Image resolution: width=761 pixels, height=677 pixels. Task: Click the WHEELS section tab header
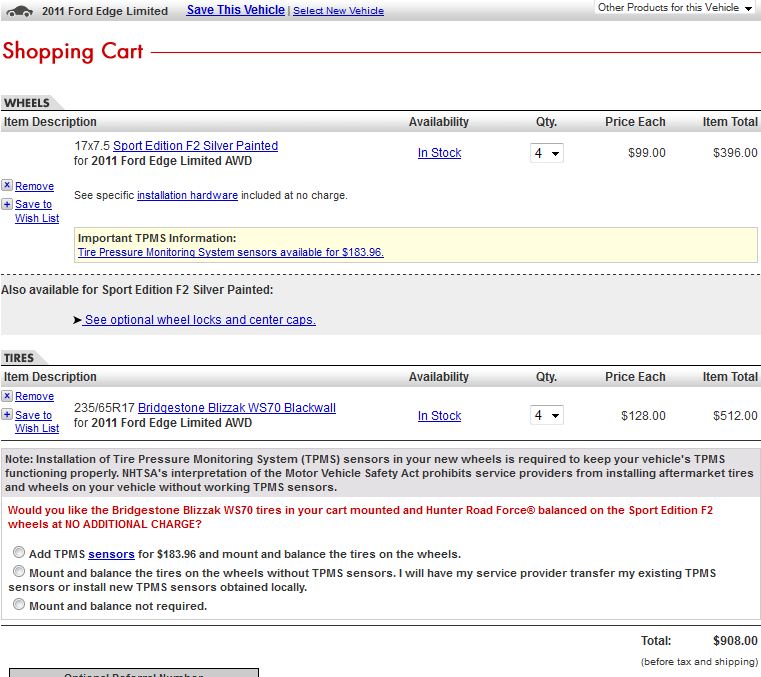point(27,103)
